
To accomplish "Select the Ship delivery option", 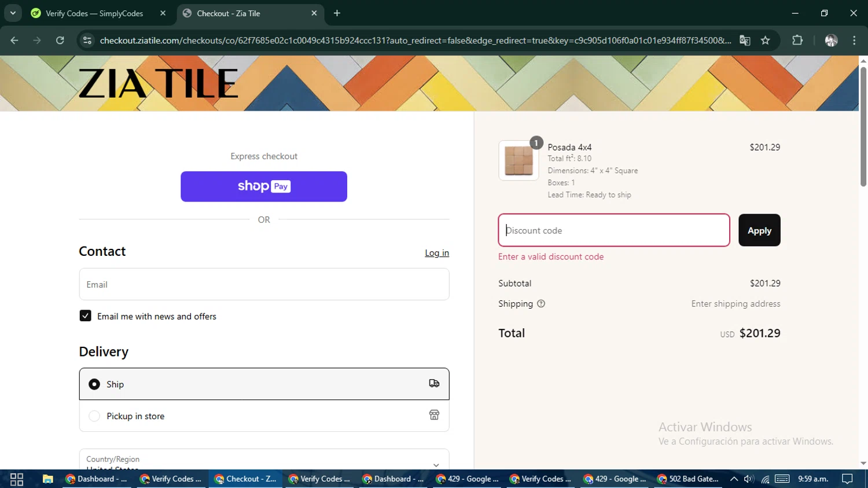I will 264,384.
